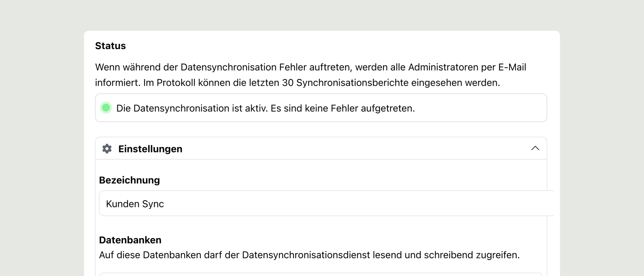Click the sentence 'Es sind keine Fehler aufgetreten'
The image size is (644, 276).
(x=343, y=108)
